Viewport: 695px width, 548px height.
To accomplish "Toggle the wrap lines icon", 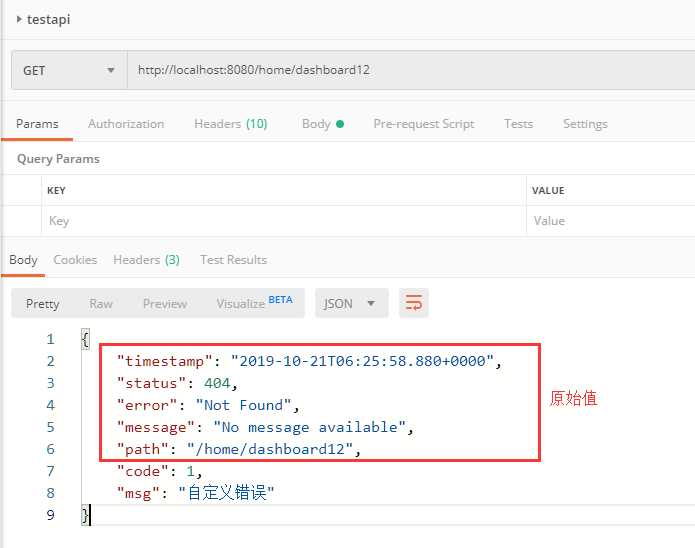I will click(x=414, y=303).
